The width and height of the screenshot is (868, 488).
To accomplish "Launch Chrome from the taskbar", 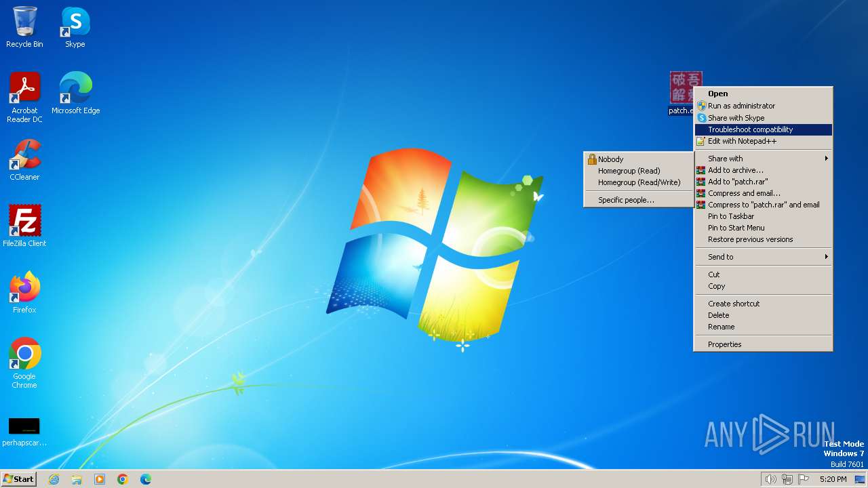I will (x=123, y=479).
